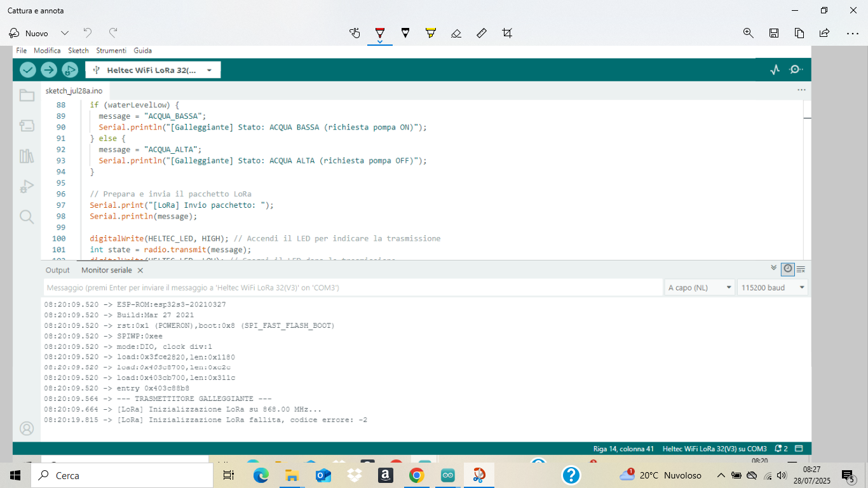Open Google Chrome from the taskbar
The image size is (868, 488).
click(417, 475)
